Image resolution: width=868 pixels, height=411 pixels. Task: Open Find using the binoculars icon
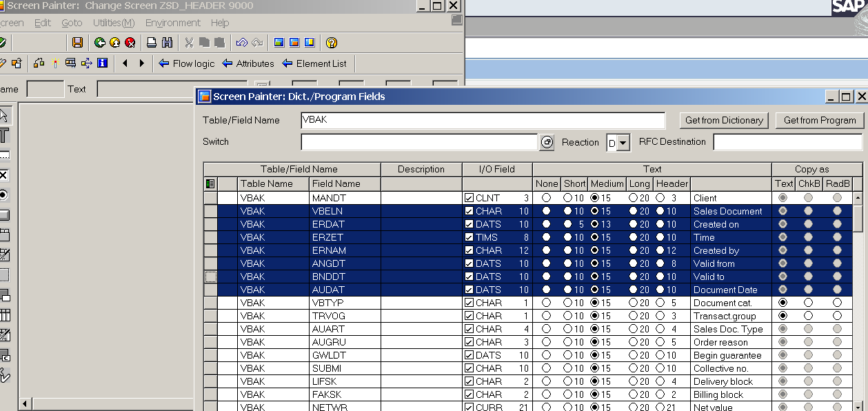coord(168,42)
